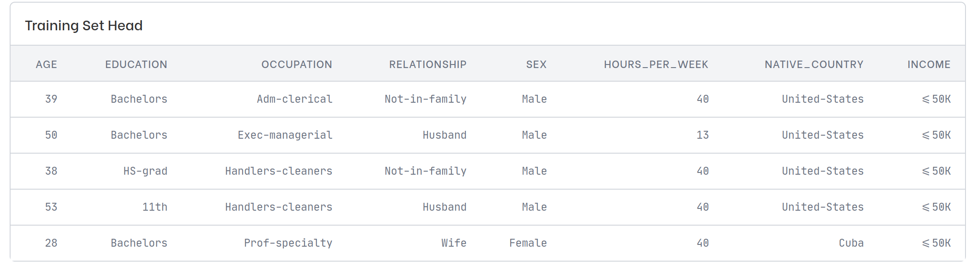The width and height of the screenshot is (980, 273).
Task: Click the Wife relationship cell
Action: 454,243
